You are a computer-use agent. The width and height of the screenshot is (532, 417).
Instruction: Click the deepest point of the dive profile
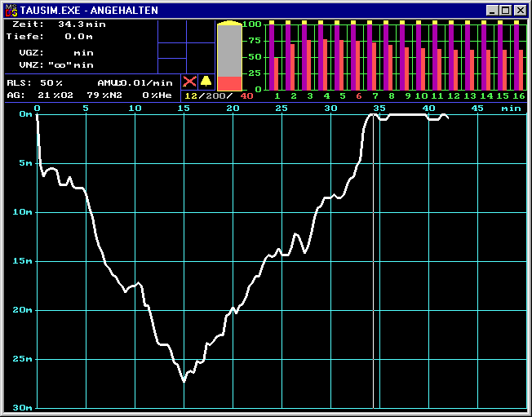click(184, 380)
